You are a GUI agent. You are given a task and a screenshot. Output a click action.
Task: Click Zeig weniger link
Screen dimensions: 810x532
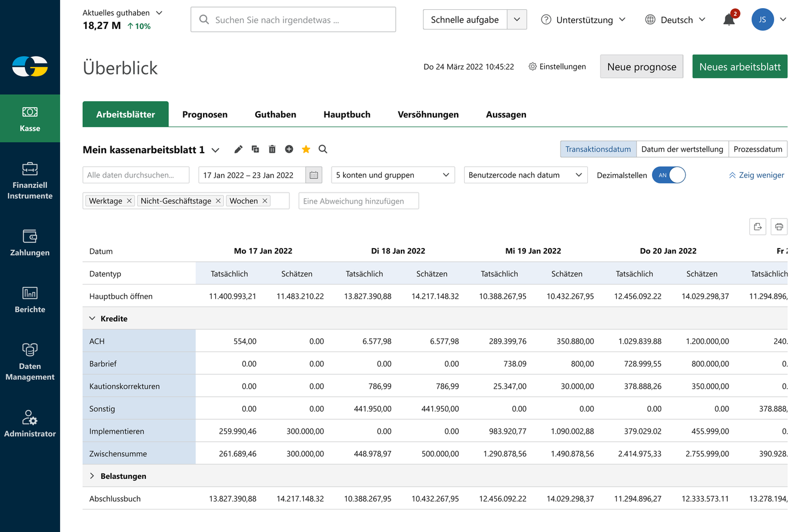756,175
